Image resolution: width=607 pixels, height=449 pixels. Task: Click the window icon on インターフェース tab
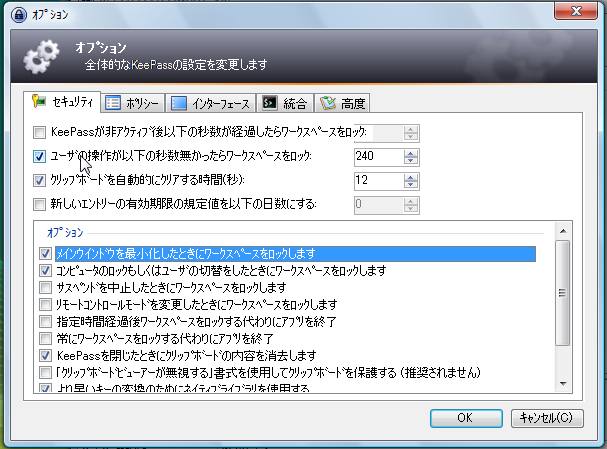[x=178, y=103]
